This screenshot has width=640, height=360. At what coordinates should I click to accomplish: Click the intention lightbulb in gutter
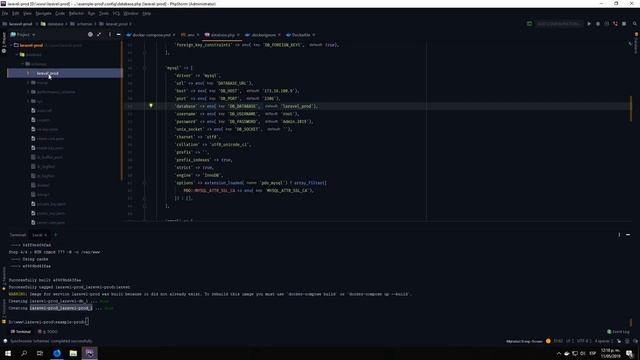pyautogui.click(x=151, y=106)
